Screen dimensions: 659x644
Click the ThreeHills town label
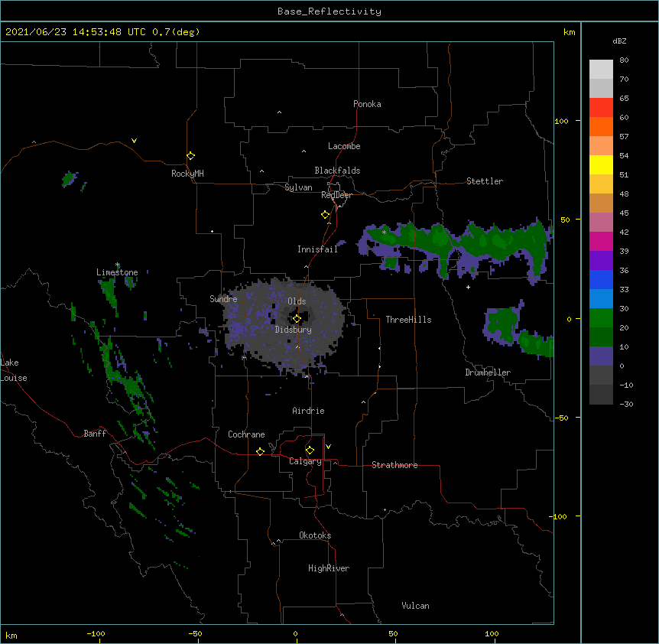click(408, 320)
